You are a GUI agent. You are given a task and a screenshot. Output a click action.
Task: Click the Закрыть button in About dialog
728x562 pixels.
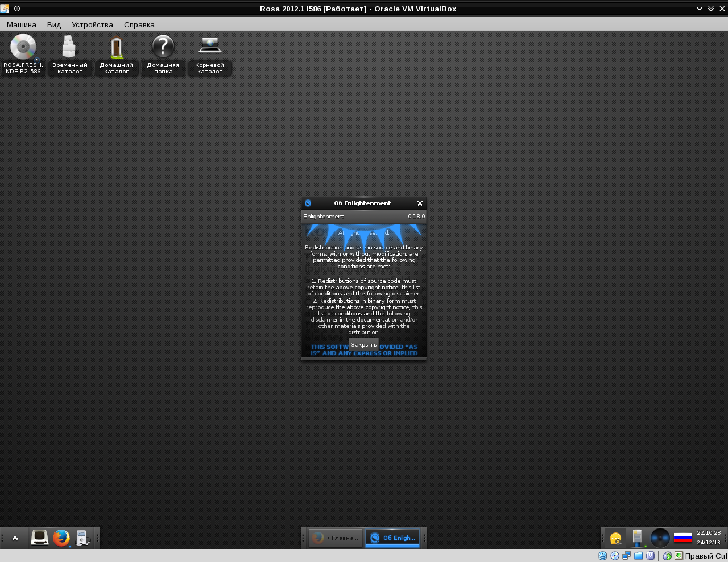click(364, 345)
